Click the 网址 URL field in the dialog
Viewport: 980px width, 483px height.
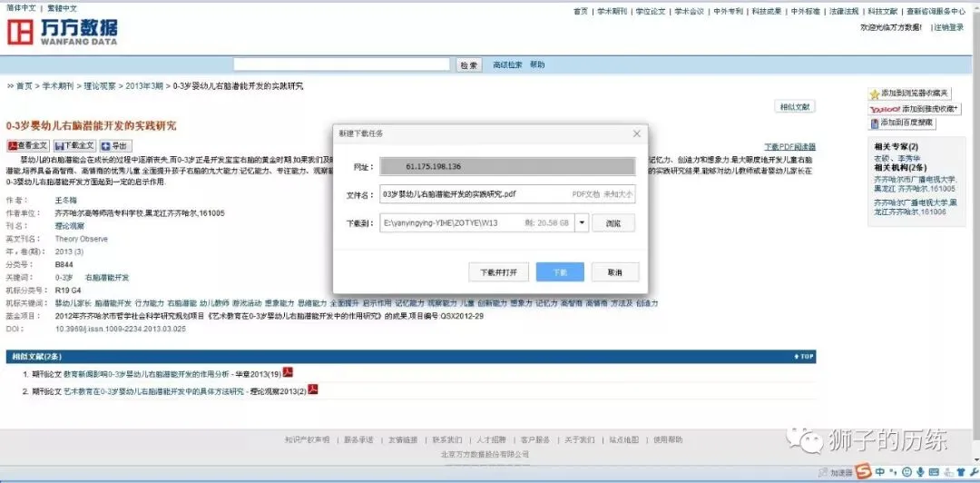pyautogui.click(x=507, y=166)
